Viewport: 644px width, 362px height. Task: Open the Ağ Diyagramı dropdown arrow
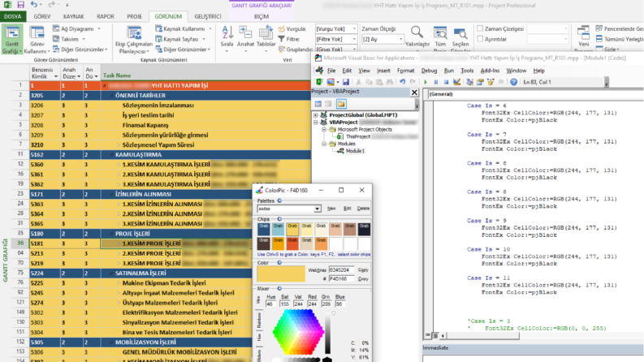99,28
